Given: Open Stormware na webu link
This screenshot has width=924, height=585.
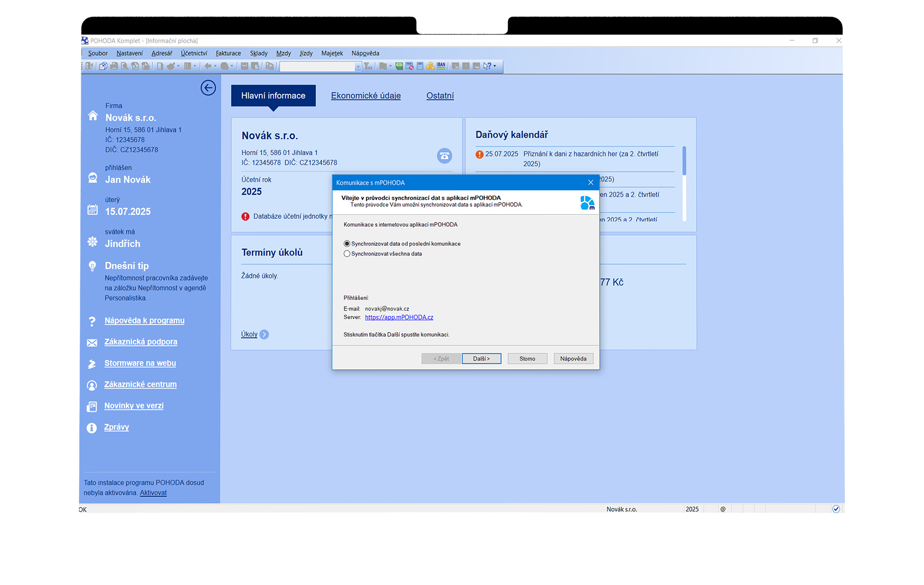Looking at the screenshot, I should pyautogui.click(x=140, y=364).
